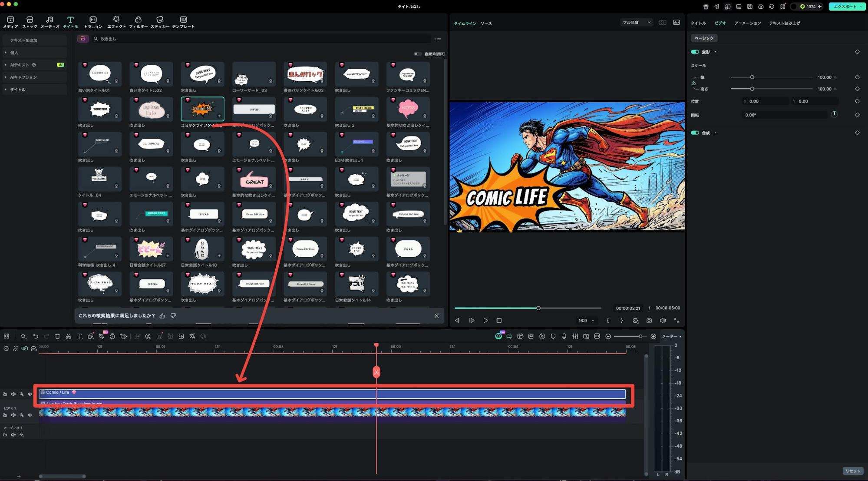This screenshot has height=481, width=868.
Task: Open the more options menu beside search
Action: [x=438, y=39]
